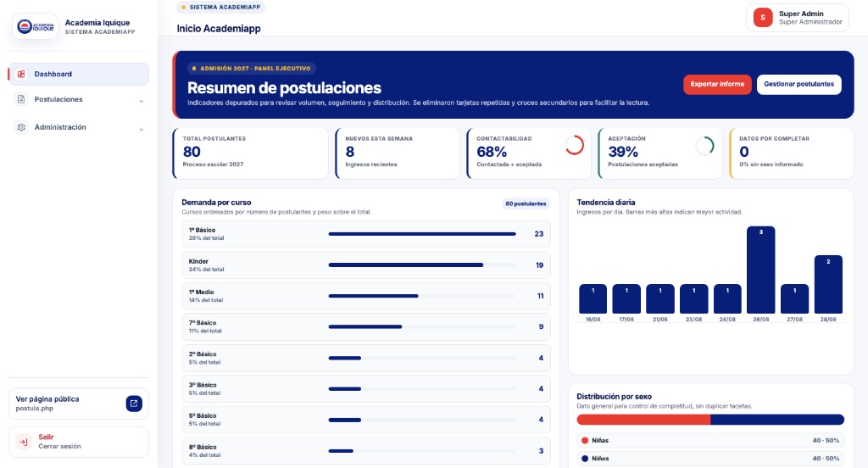Image resolution: width=868 pixels, height=468 pixels.
Task: Click the Postulaciones document icon
Action: click(21, 99)
